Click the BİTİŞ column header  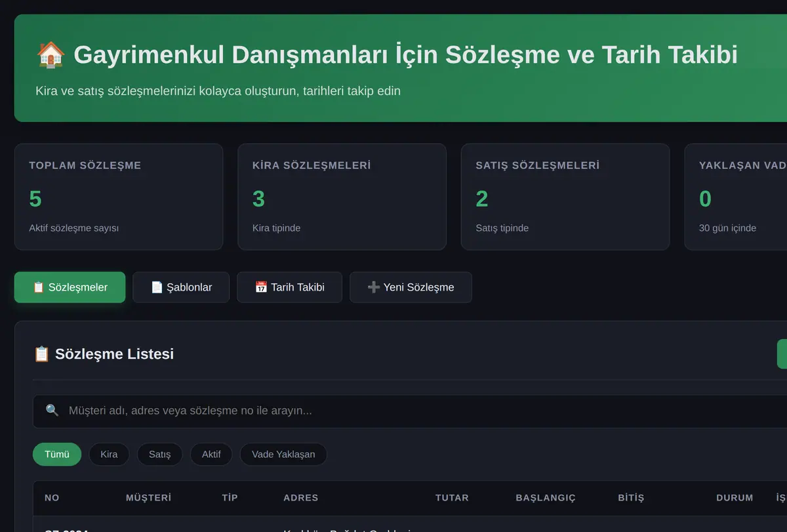coord(631,498)
